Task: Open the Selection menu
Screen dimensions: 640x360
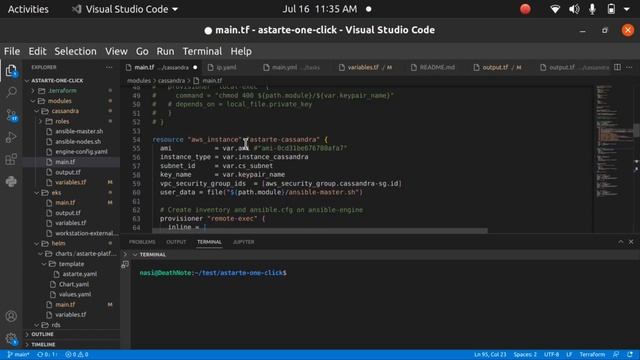Action: tap(76, 51)
